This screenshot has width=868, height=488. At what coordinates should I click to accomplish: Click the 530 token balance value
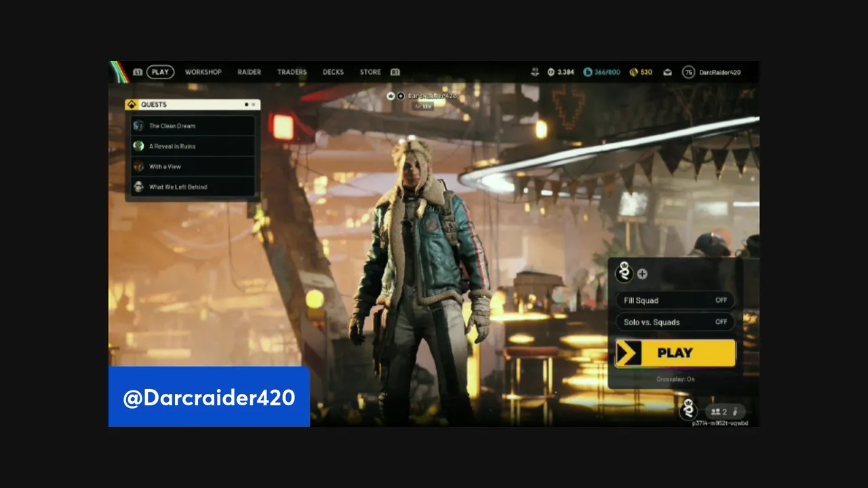coord(646,72)
